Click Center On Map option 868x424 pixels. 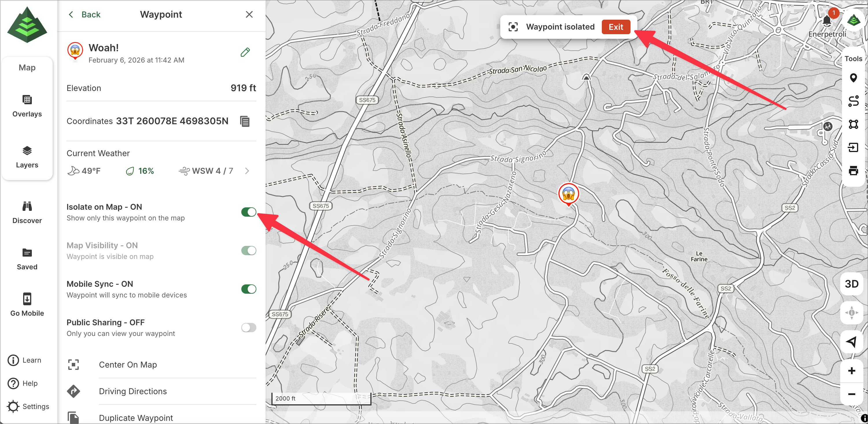pyautogui.click(x=128, y=365)
